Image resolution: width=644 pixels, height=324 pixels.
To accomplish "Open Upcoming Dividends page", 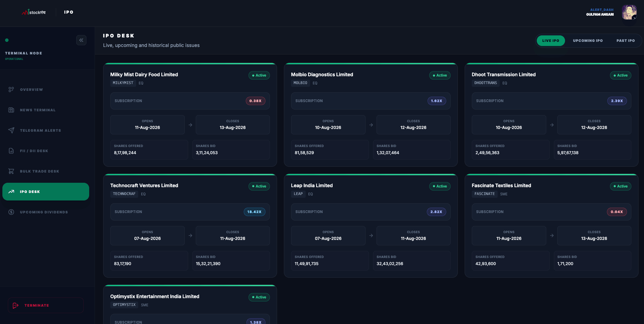I will click(46, 212).
